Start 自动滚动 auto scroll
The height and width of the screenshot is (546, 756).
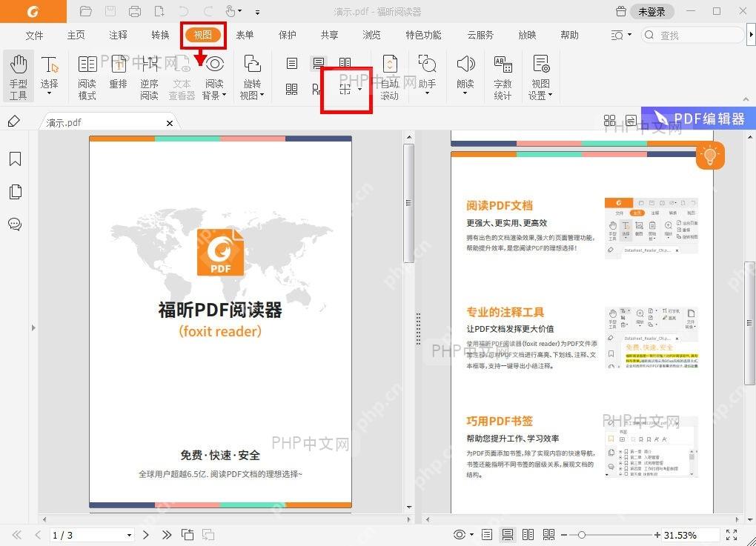(x=390, y=77)
